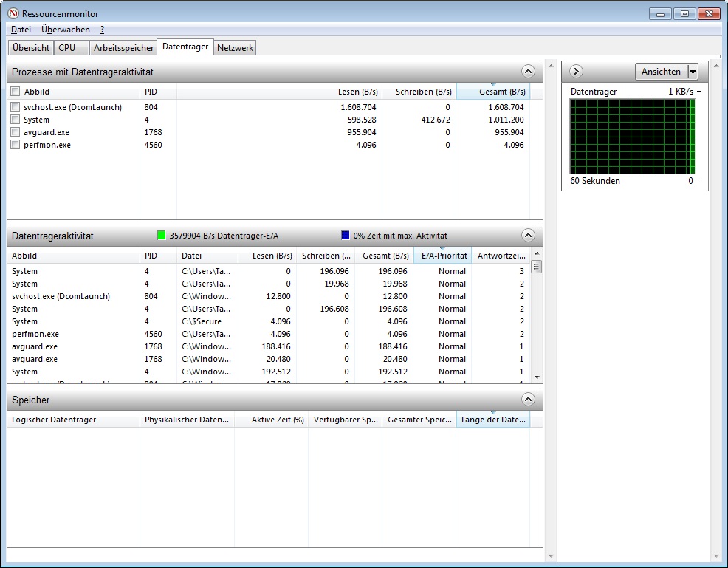This screenshot has width=728, height=568.
Task: Sort processes by PID column header
Action: pyautogui.click(x=158, y=92)
